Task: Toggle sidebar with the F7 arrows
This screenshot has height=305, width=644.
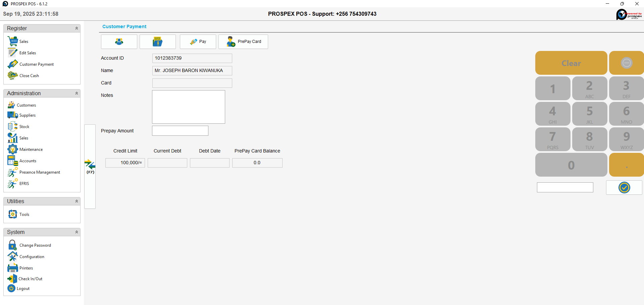Action: coord(90,166)
